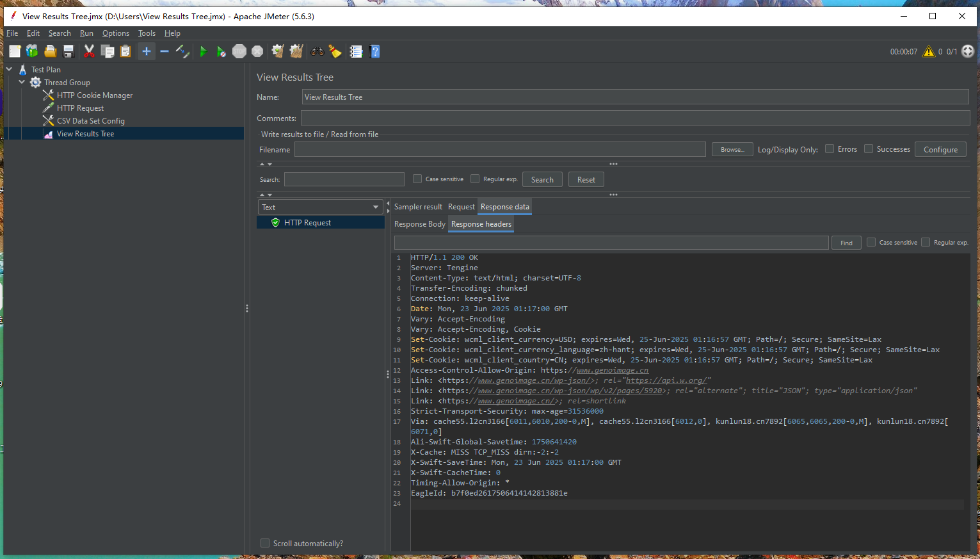Click into the Comments input field
The image size is (980, 559).
(635, 118)
